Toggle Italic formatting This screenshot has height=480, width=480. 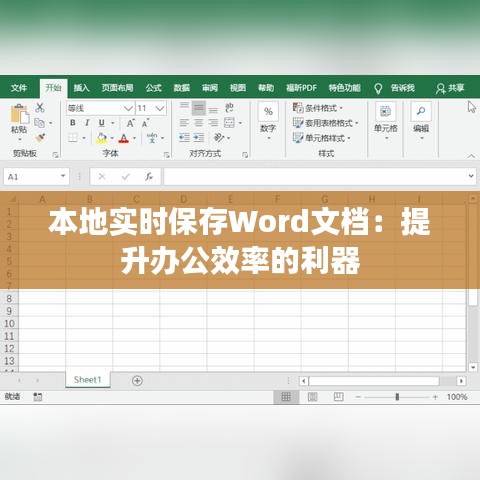click(x=87, y=123)
